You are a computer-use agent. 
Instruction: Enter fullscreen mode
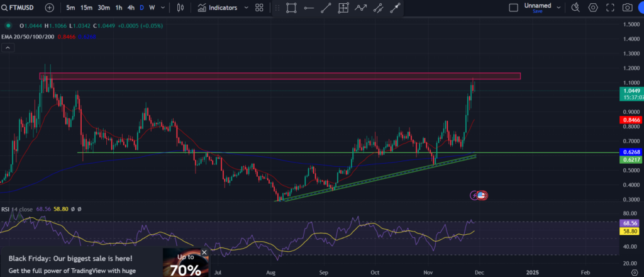click(610, 8)
